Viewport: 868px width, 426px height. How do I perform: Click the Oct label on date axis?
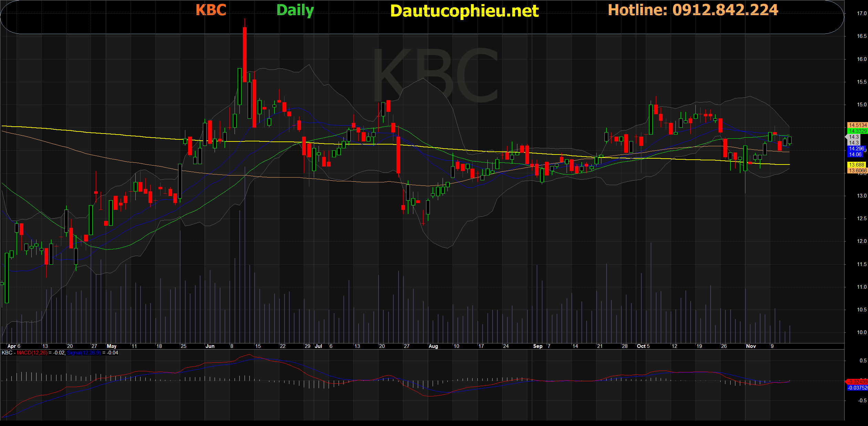point(641,346)
